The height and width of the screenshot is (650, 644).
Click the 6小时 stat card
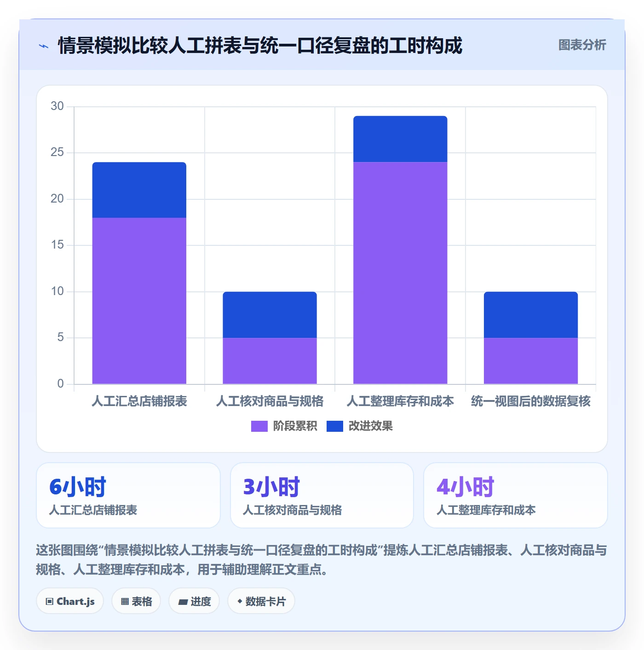(128, 495)
